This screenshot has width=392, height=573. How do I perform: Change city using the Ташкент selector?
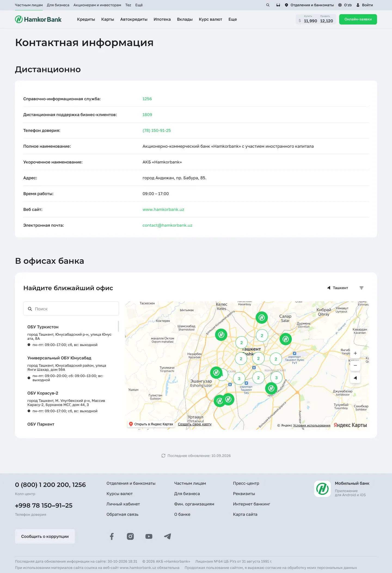coord(338,288)
